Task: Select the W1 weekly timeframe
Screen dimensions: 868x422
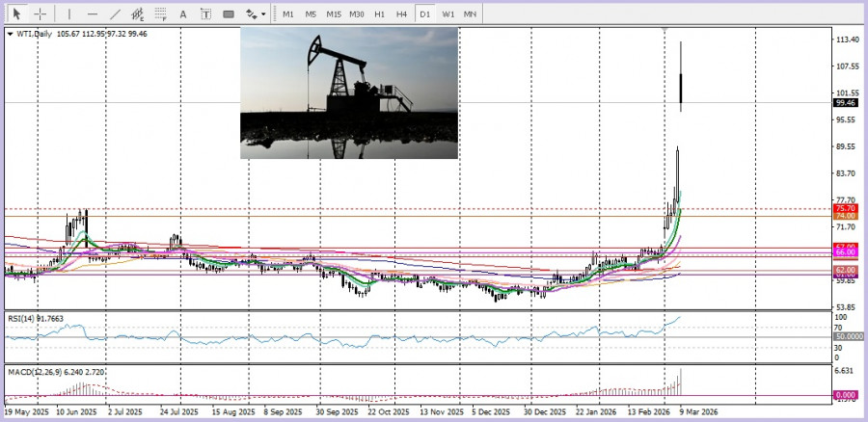Action: (x=448, y=14)
